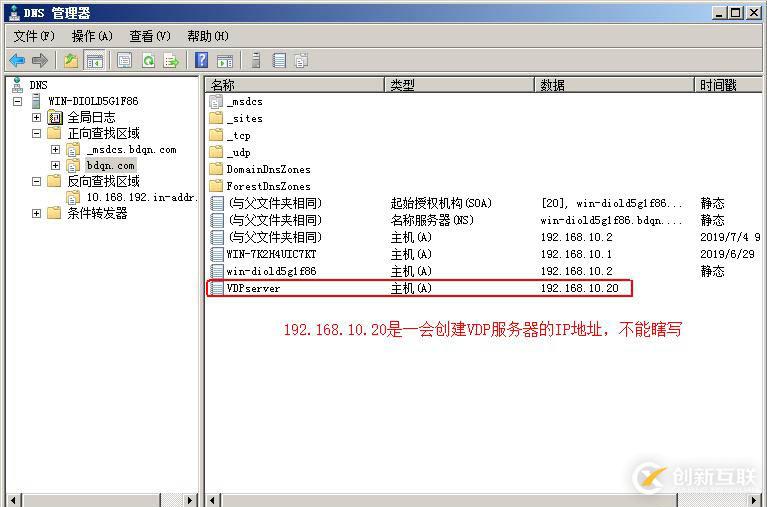Select 全局日志 in the tree
Viewport: 767px width, 507px height.
(x=91, y=117)
